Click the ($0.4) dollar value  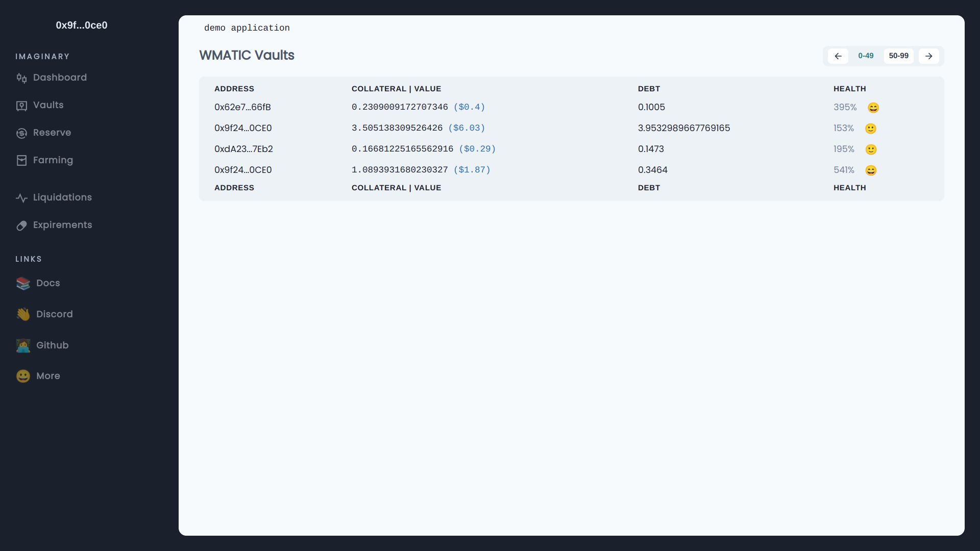[x=469, y=107]
